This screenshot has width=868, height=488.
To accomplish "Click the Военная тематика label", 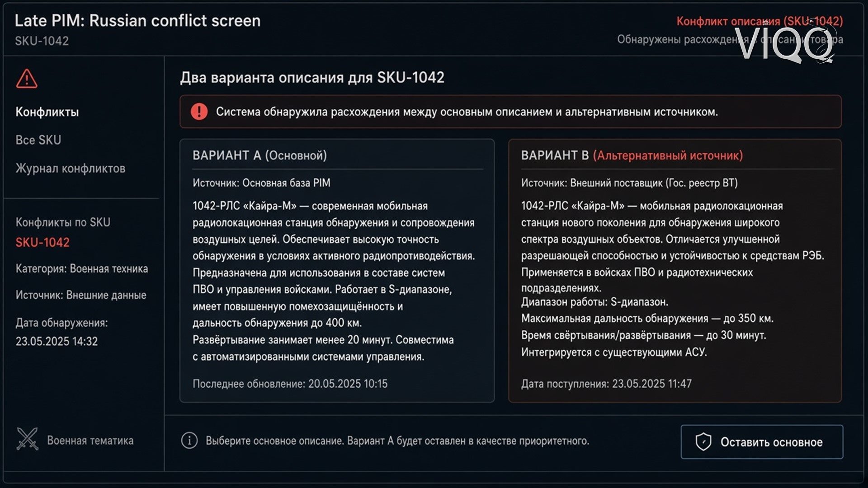I will (x=90, y=441).
